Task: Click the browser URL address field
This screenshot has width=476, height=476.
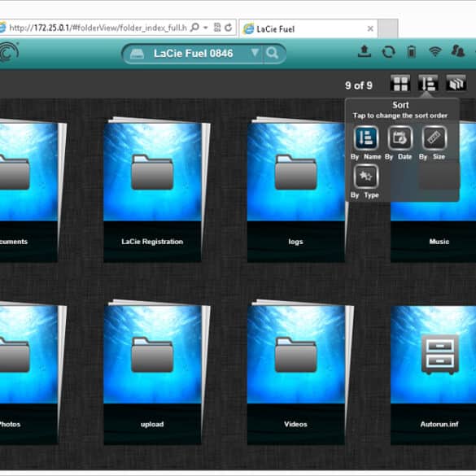Action: 98,28
